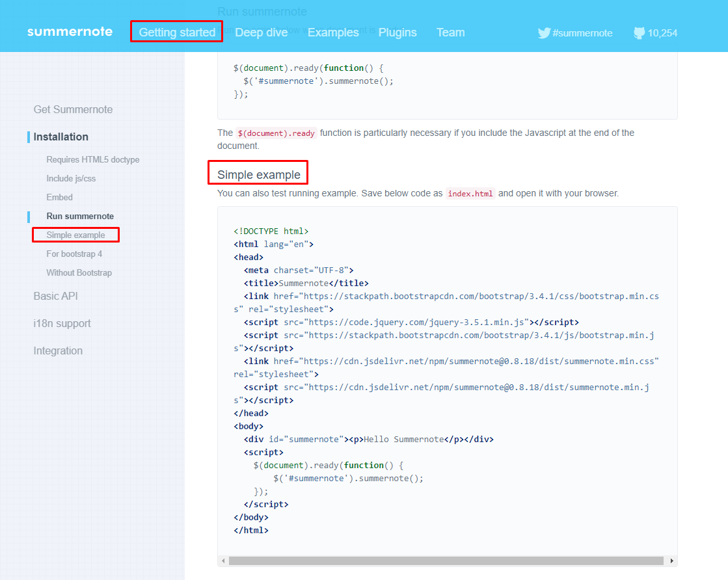The image size is (728, 580).
Task: Open the Integration section
Action: [x=58, y=350]
